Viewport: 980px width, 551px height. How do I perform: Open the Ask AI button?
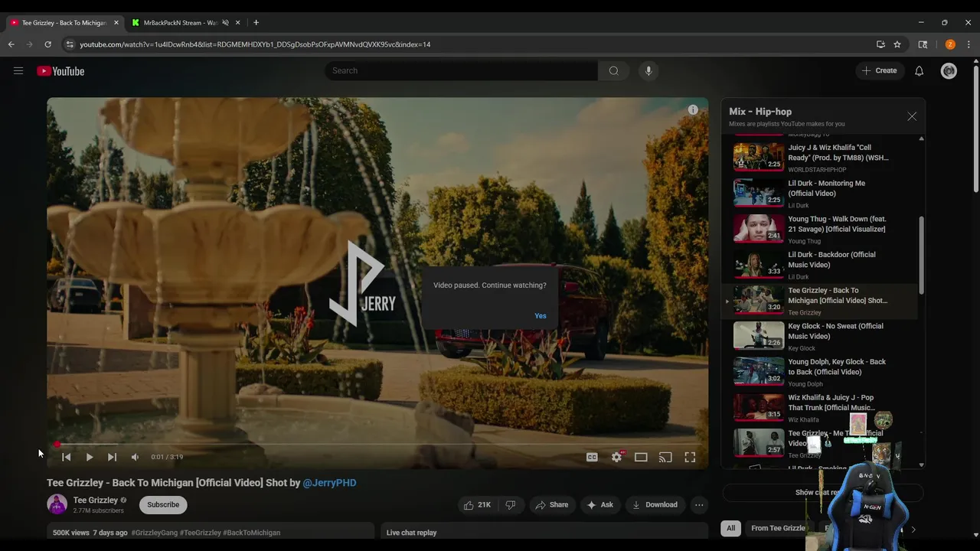[x=599, y=505]
